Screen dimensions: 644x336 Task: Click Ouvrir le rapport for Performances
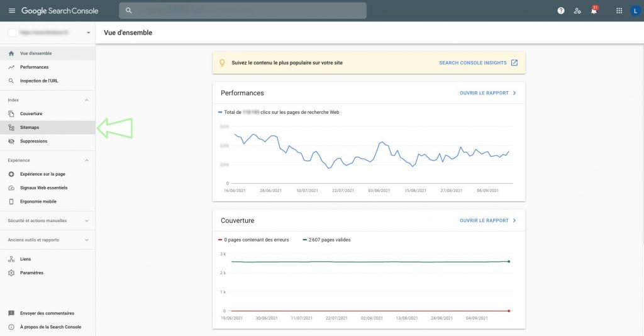click(x=487, y=93)
